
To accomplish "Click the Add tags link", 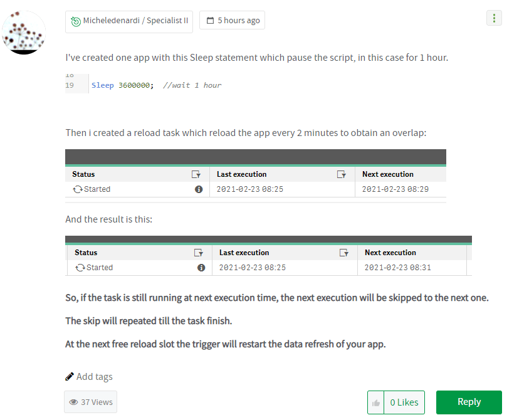I will pyautogui.click(x=95, y=377).
